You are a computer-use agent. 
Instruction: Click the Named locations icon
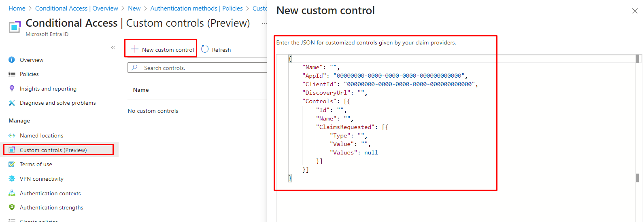(x=12, y=136)
